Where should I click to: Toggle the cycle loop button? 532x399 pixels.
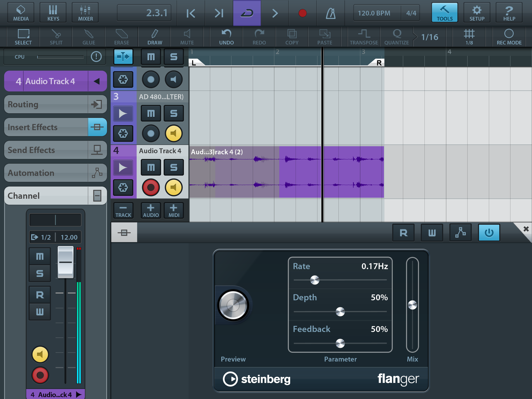pyautogui.click(x=247, y=13)
